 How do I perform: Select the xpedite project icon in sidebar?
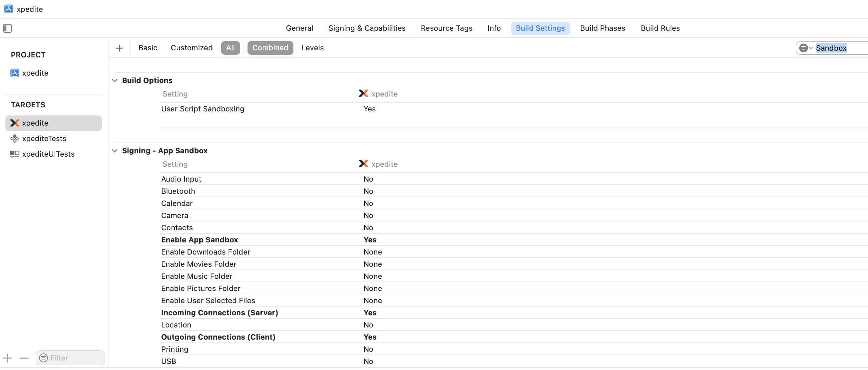[x=15, y=73]
